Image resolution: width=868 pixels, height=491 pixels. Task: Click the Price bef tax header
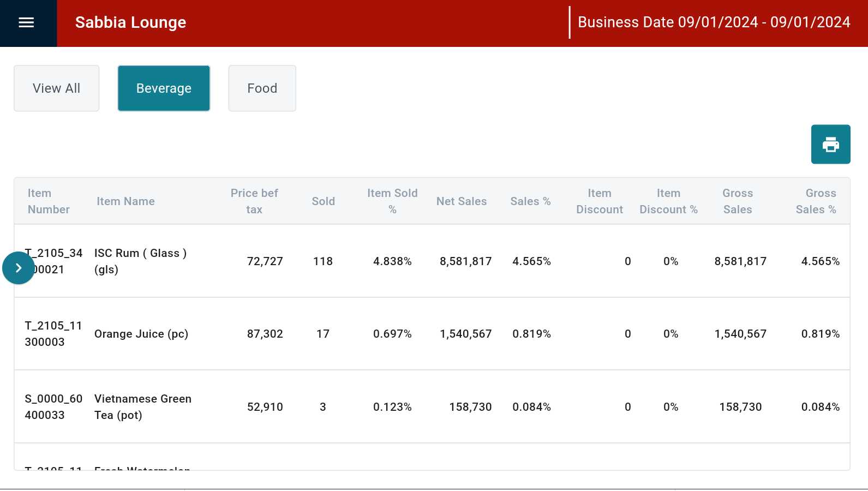coord(254,201)
